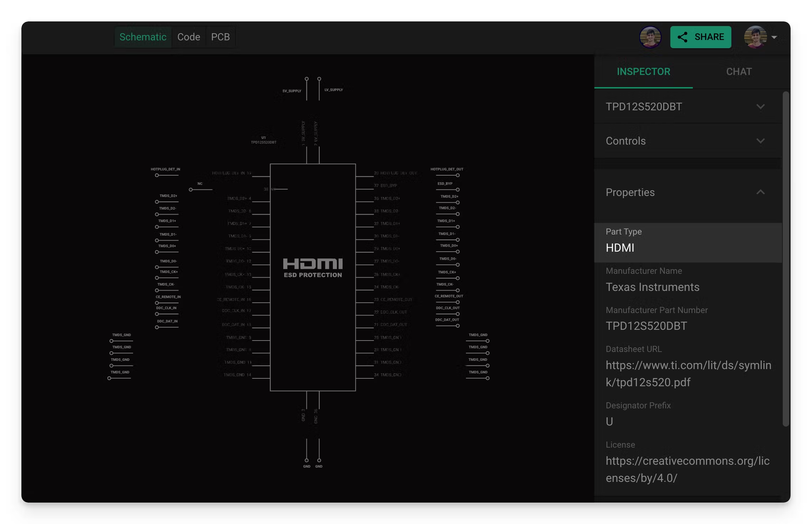Select the CE_REMOTE_OUT terminal
The width and height of the screenshot is (812, 524).
click(448, 299)
